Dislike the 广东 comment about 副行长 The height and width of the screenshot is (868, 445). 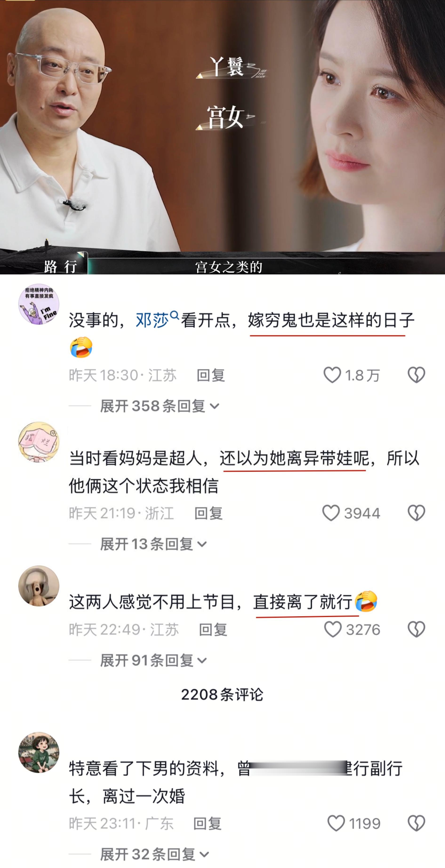[x=416, y=823]
